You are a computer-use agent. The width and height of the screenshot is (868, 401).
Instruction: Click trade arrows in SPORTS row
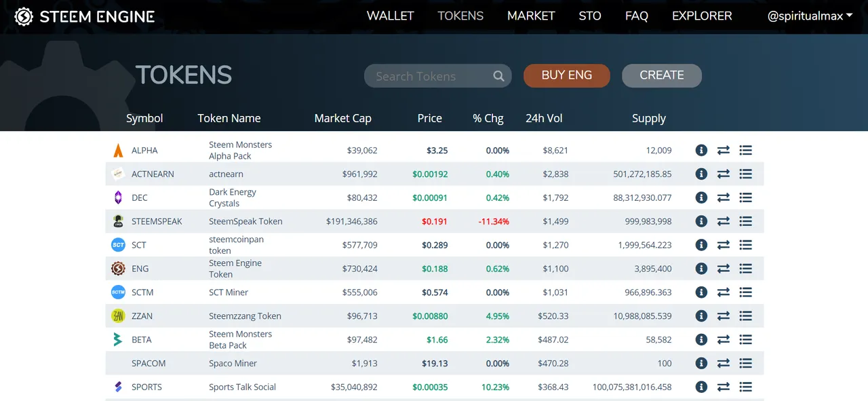[x=724, y=387]
